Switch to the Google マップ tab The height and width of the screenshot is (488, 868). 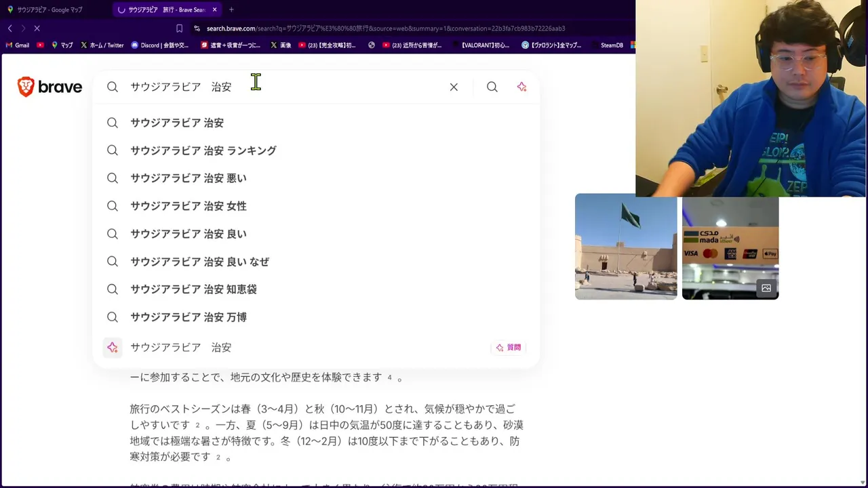pos(51,9)
